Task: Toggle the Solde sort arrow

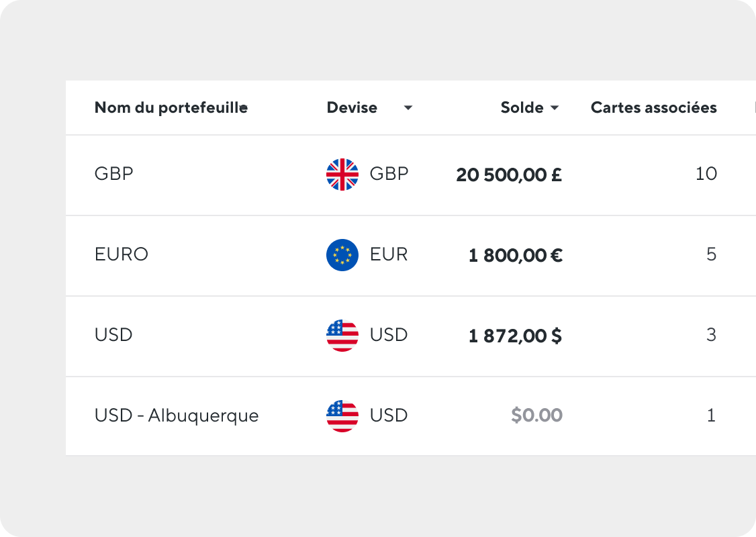Action: (x=555, y=107)
